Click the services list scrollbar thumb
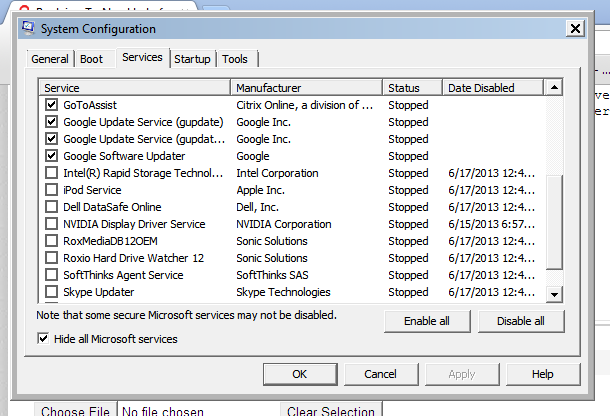 pyautogui.click(x=554, y=222)
